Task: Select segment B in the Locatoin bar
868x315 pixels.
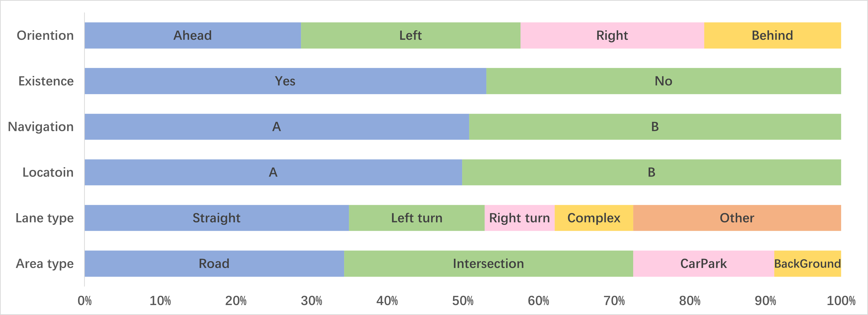Action: coord(651,172)
